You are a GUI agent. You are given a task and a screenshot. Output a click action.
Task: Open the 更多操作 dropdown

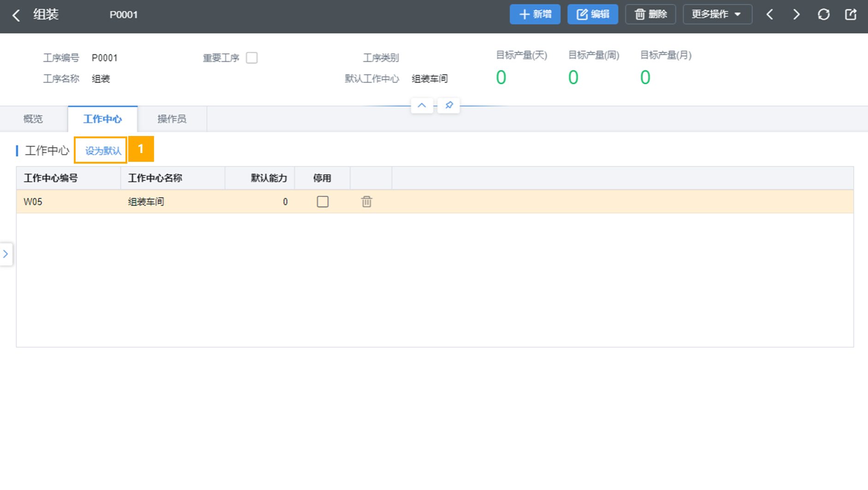(x=717, y=14)
